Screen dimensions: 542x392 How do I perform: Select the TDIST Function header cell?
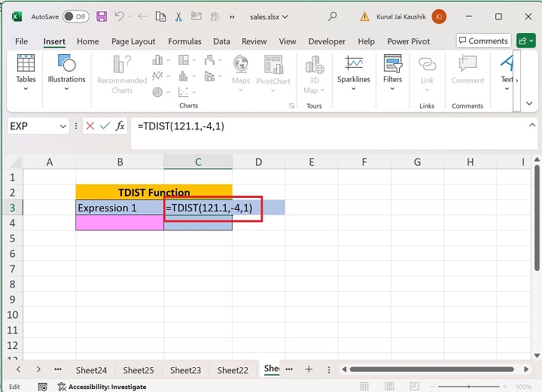point(154,192)
